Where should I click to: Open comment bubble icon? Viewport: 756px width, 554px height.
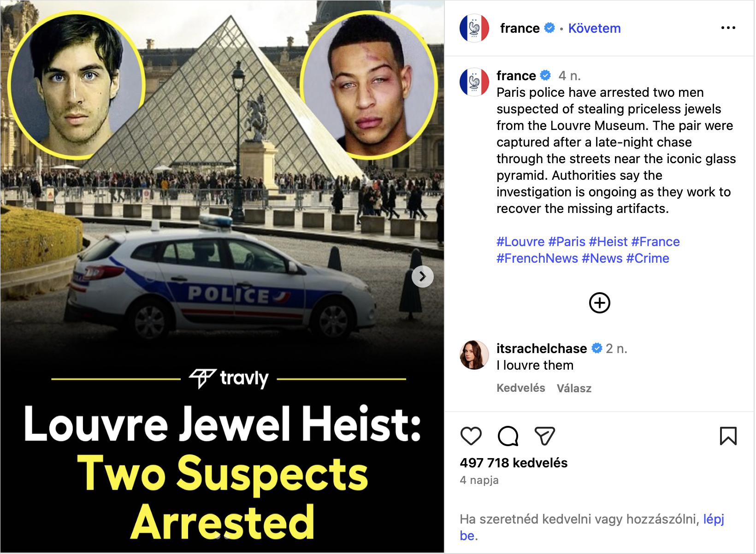(508, 436)
